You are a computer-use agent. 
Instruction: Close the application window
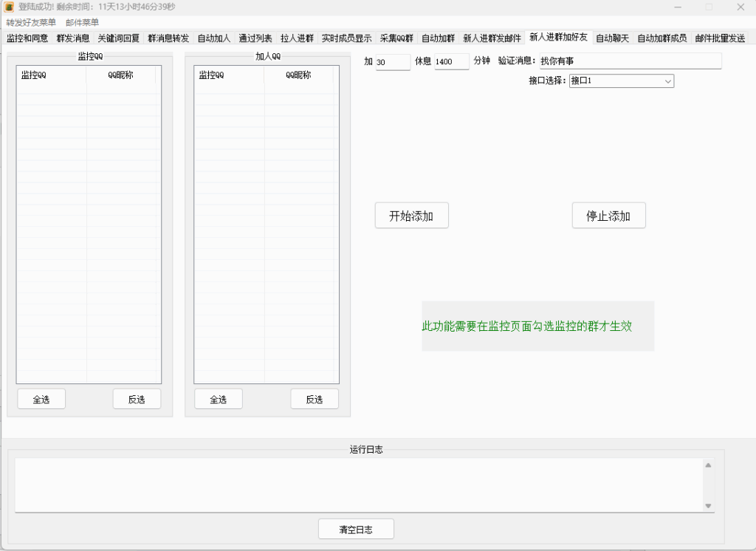[x=740, y=7]
